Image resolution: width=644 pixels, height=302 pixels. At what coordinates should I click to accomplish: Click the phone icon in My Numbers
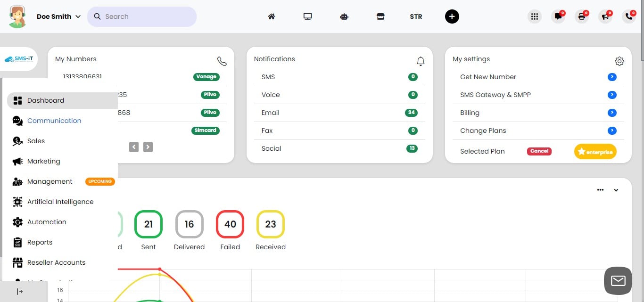point(222,61)
